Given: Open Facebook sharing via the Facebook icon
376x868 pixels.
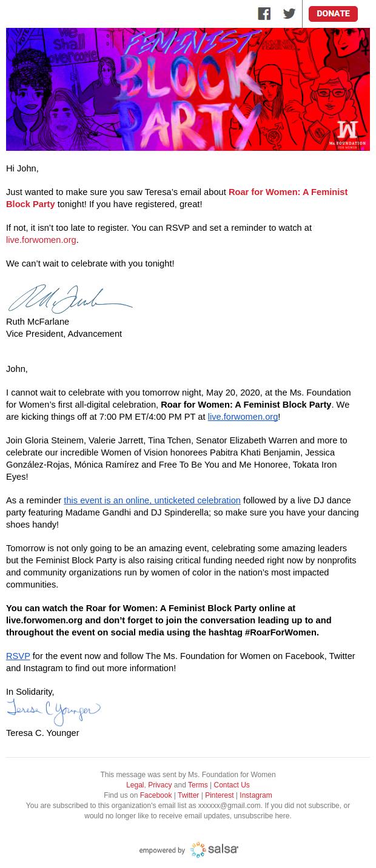Looking at the screenshot, I should (x=264, y=13).
